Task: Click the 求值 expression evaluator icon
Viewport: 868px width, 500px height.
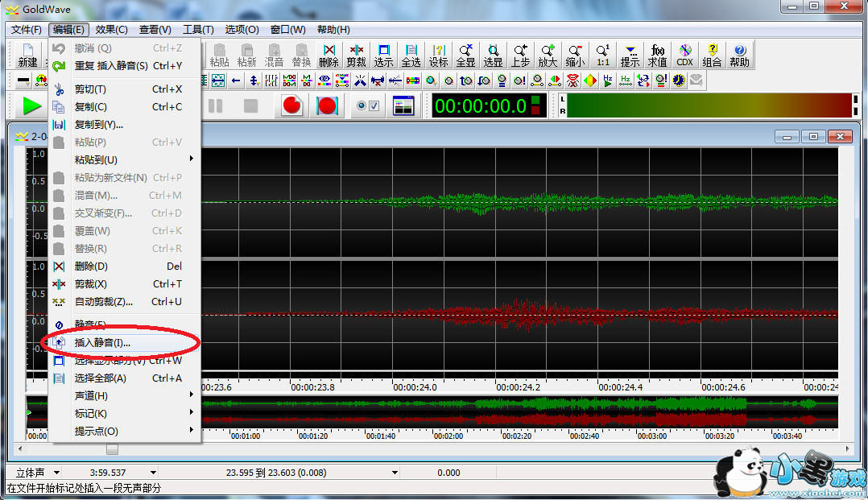Action: 657,55
